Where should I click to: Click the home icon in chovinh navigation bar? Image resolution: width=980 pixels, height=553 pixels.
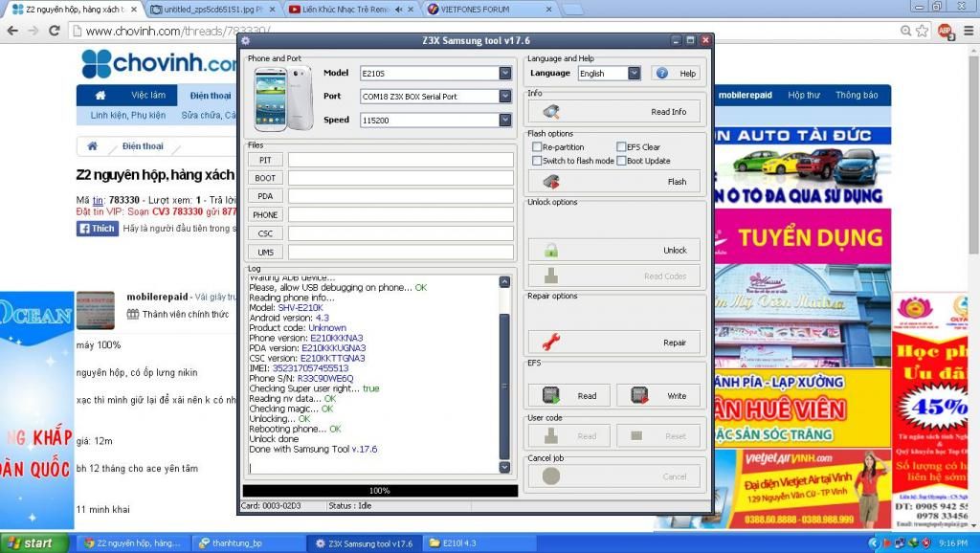click(x=100, y=96)
